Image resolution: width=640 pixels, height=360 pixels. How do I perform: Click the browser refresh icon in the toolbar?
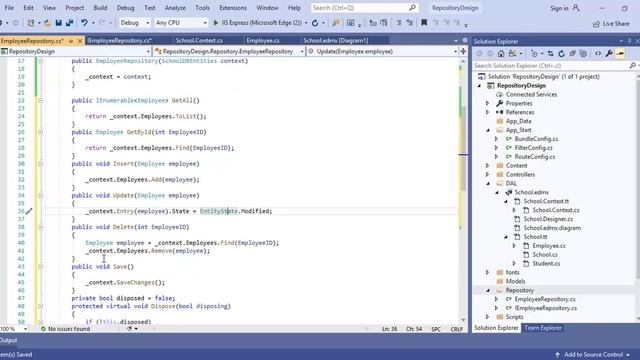point(315,23)
